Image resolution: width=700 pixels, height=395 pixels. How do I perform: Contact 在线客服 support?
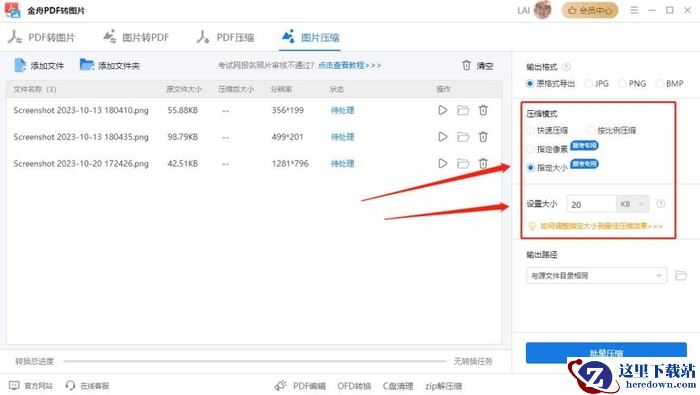87,386
